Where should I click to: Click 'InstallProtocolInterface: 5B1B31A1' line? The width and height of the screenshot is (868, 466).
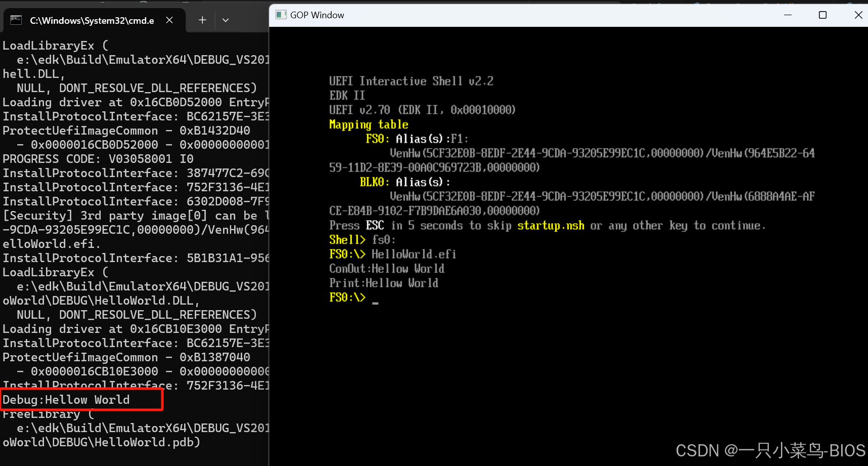click(x=136, y=258)
